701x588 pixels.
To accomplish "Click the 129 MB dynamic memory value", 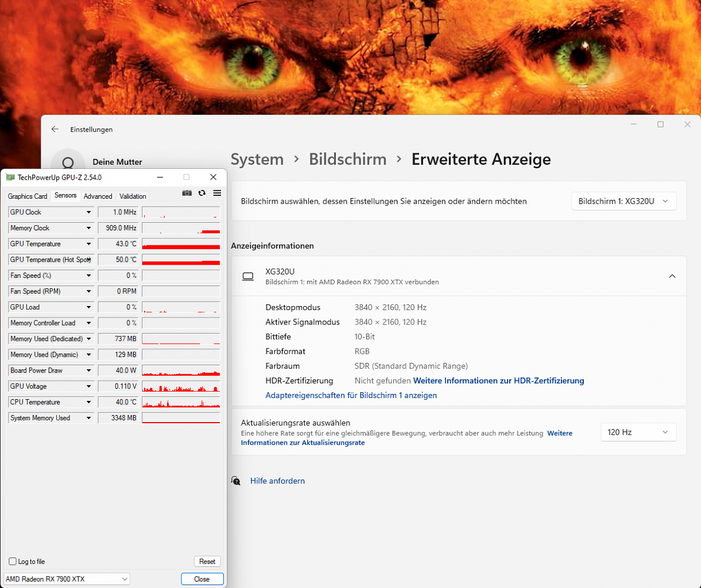I will pyautogui.click(x=119, y=354).
